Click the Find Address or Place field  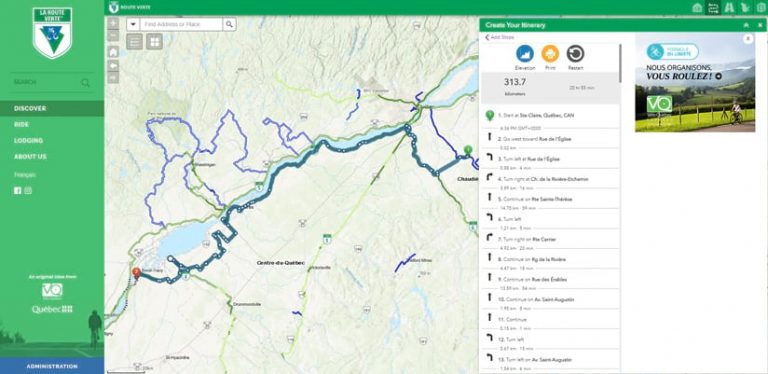[x=181, y=24]
